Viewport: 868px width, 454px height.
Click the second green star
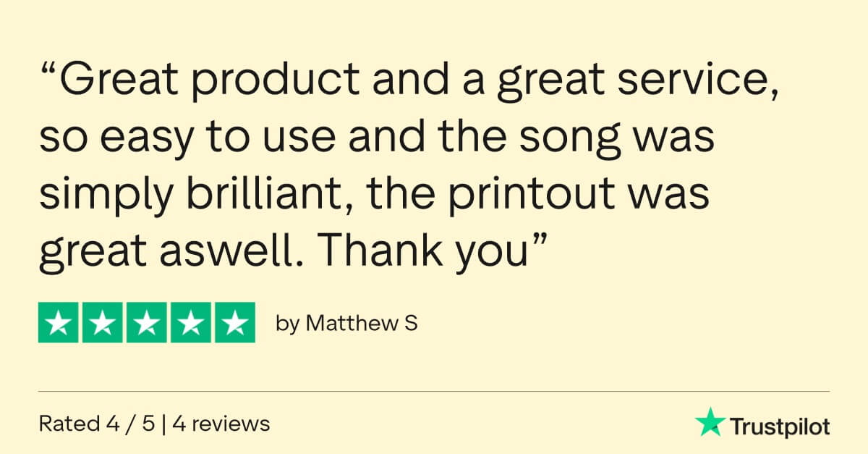(x=103, y=322)
